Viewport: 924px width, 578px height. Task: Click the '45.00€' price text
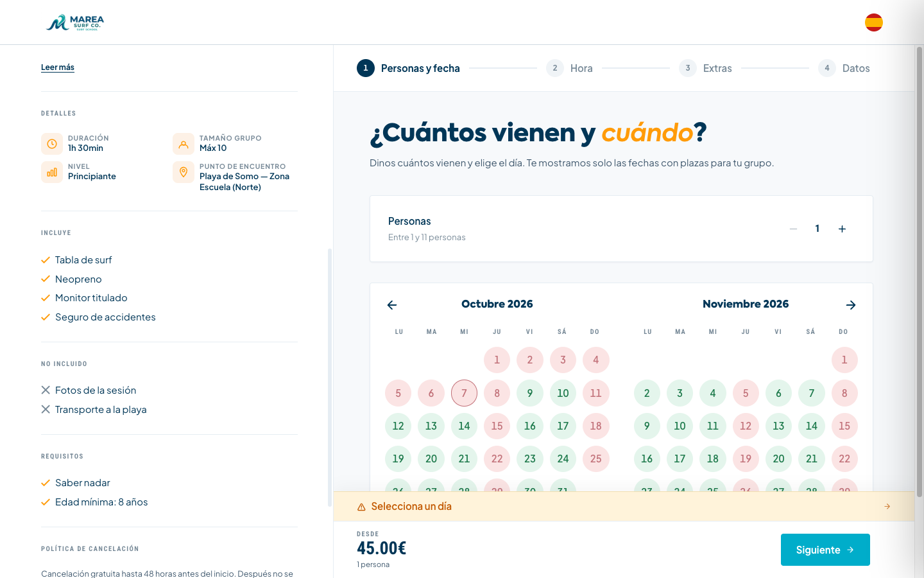(382, 548)
